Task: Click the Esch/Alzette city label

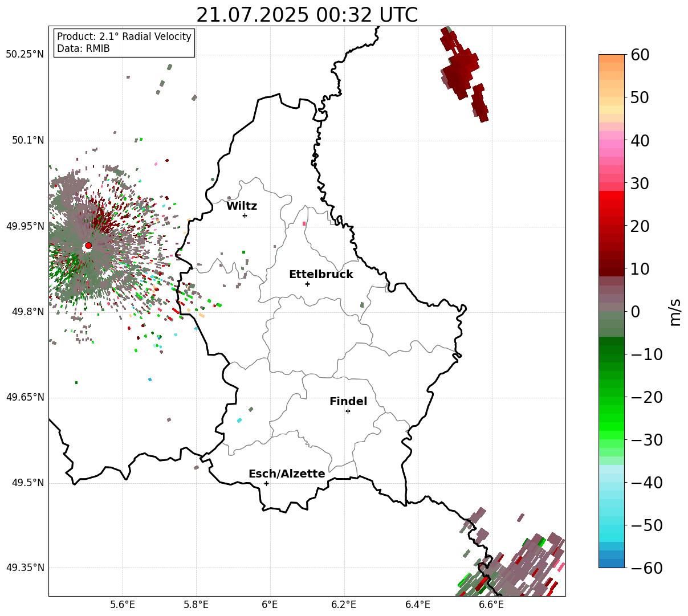Action: pyautogui.click(x=287, y=474)
